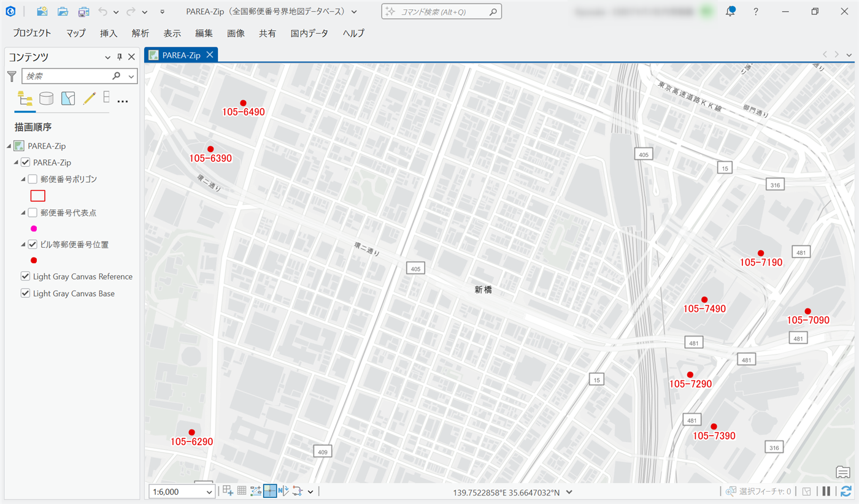Screen dimensions: 859x504
Task: Select the List By Drawing Order icon
Action: [25, 98]
